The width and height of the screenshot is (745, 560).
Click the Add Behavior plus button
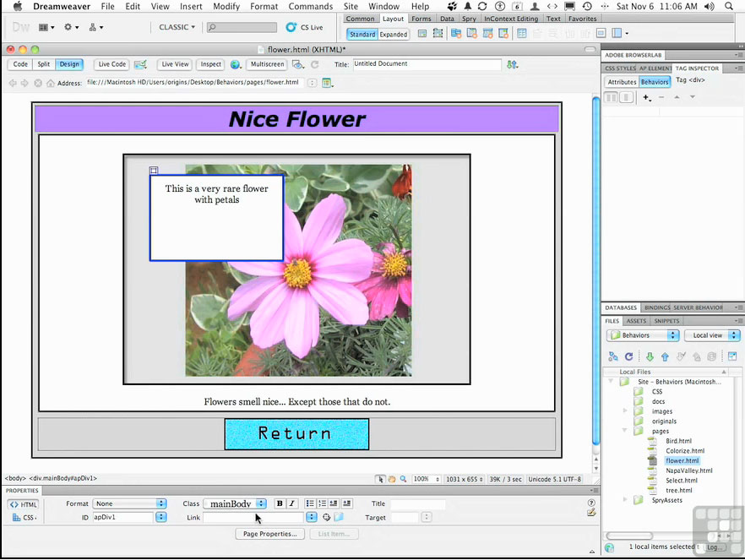[x=647, y=98]
